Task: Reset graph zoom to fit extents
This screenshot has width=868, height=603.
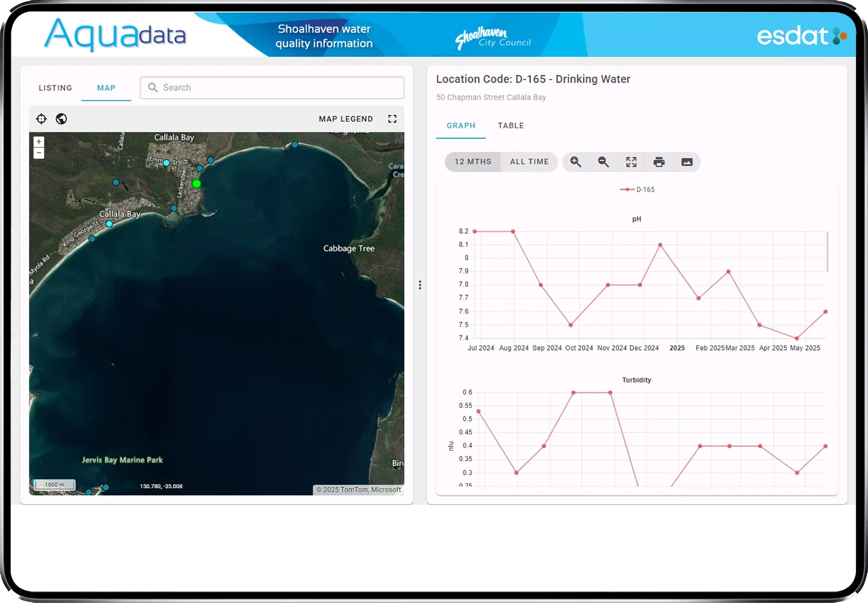Action: 631,162
